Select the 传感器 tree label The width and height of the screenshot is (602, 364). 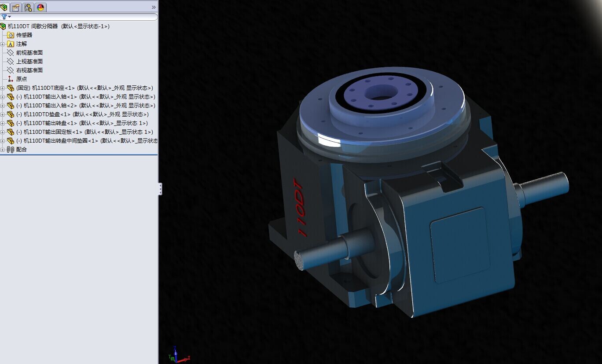point(24,35)
